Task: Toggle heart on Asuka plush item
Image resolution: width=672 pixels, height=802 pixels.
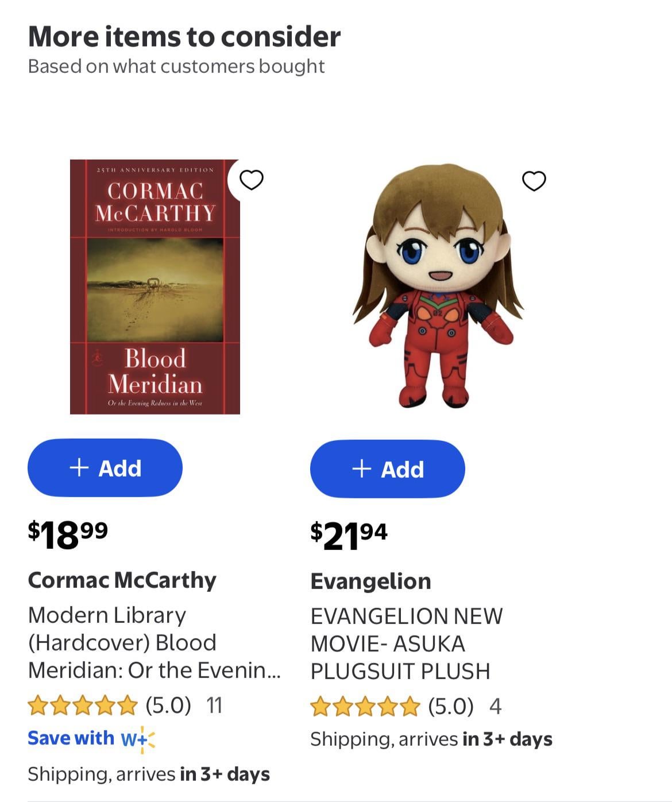Action: click(x=534, y=181)
